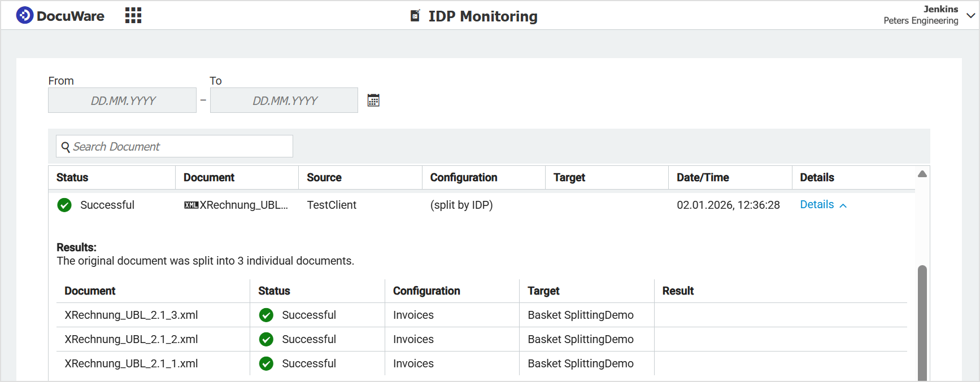Open the XRechnung_UBL_2.1_2.xml document row
This screenshot has width=980, height=382.
click(x=131, y=339)
